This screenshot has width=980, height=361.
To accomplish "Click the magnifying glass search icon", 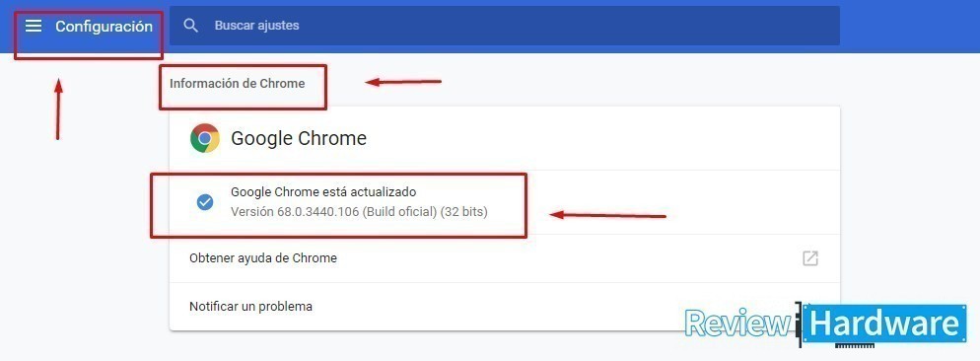I will (x=191, y=26).
